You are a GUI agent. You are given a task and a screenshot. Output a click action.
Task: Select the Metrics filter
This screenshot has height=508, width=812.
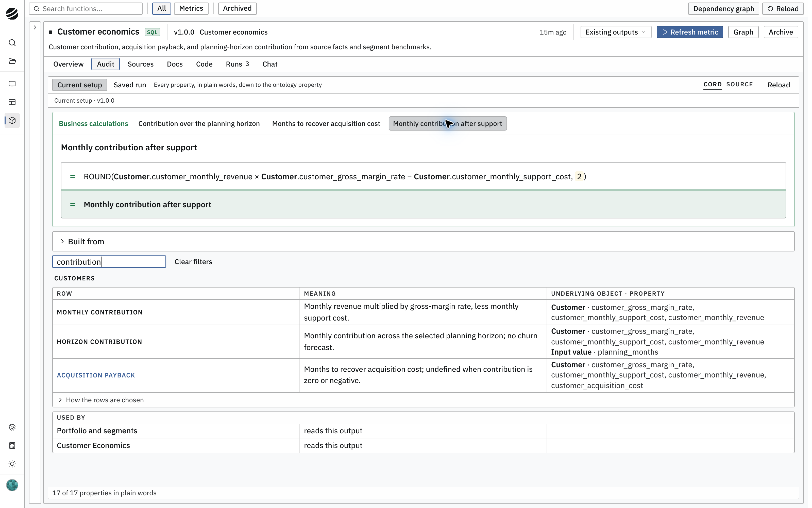click(x=191, y=8)
